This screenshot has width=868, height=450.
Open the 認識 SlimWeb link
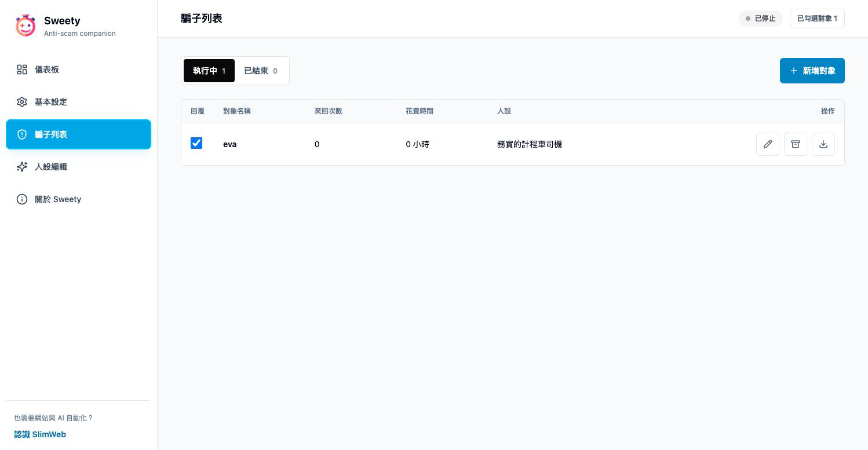point(40,434)
